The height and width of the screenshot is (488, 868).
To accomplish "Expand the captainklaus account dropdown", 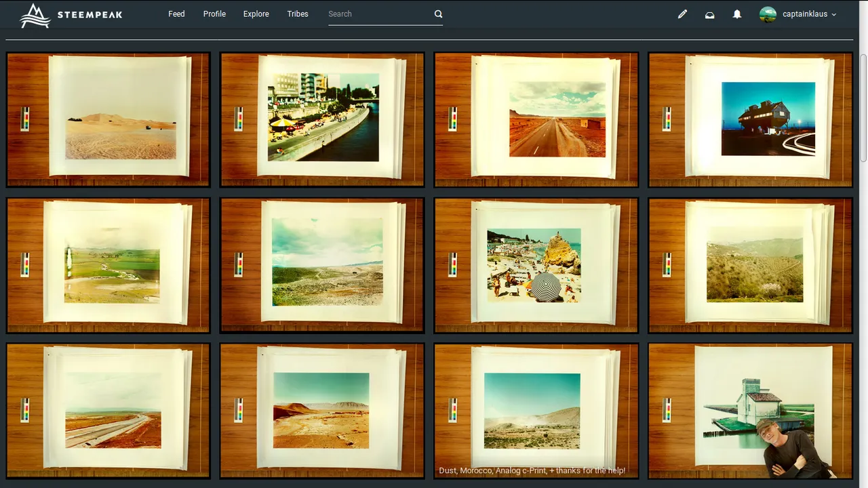I will pos(809,14).
